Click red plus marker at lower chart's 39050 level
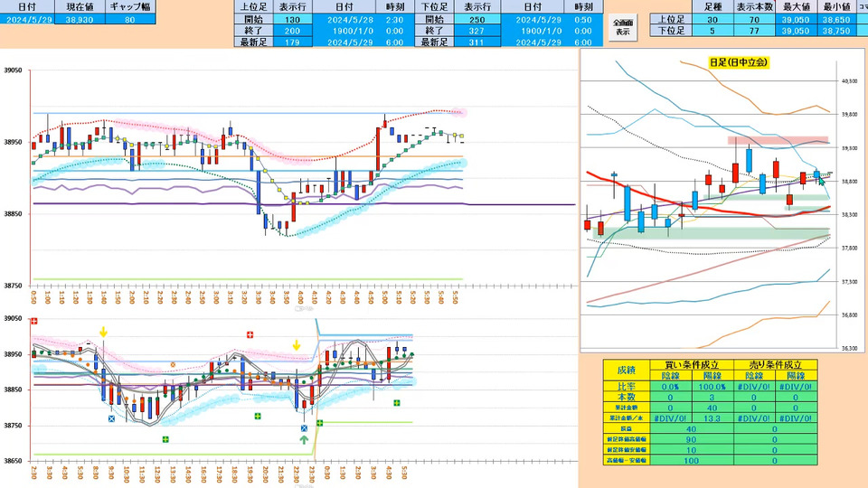868x488 pixels. click(34, 321)
